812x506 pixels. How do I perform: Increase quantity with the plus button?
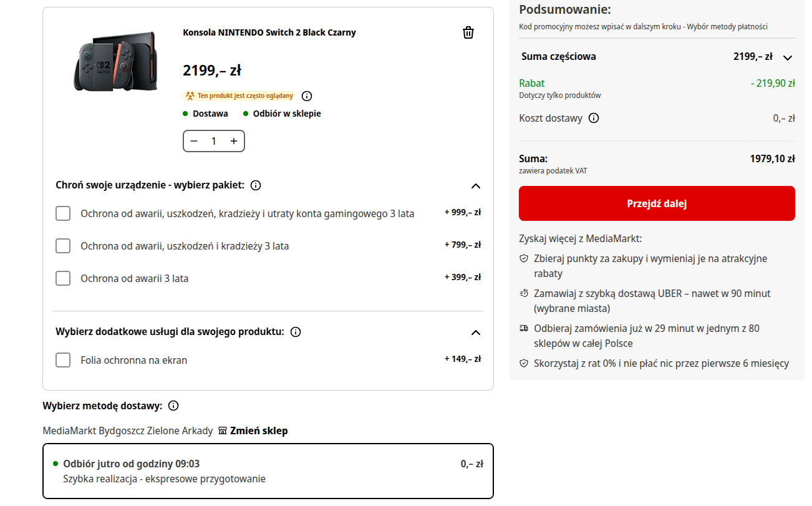[234, 141]
